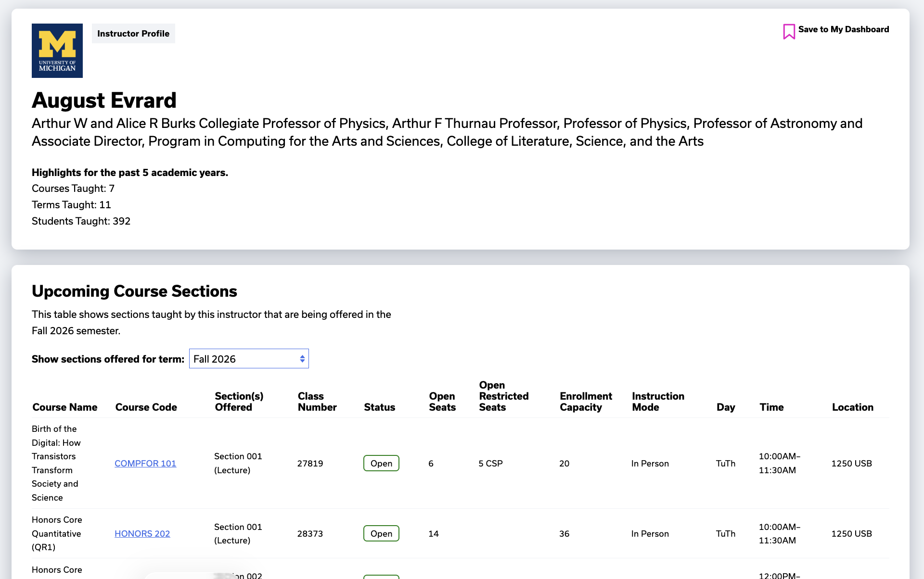Click the Course Code column header
The height and width of the screenshot is (579, 924).
point(146,407)
